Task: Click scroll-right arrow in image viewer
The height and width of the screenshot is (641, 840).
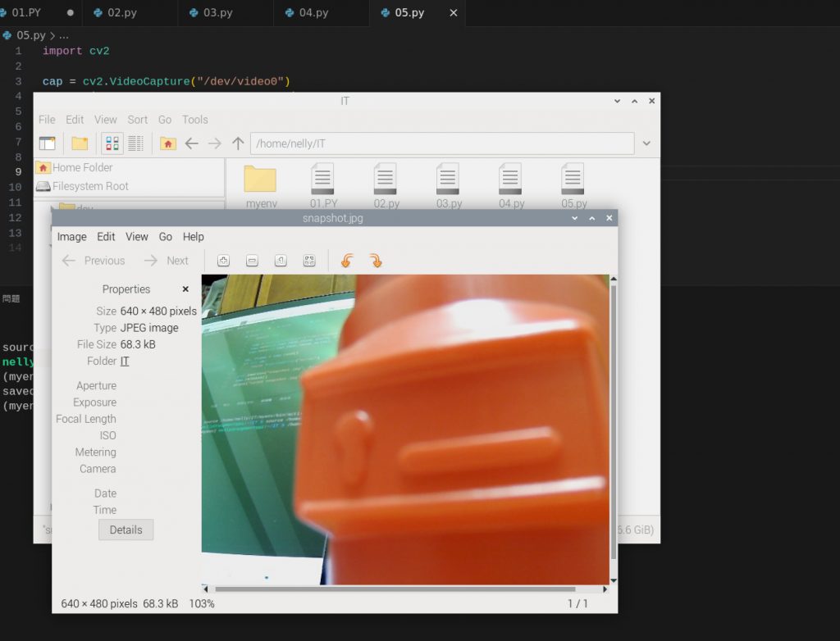Action: click(605, 589)
